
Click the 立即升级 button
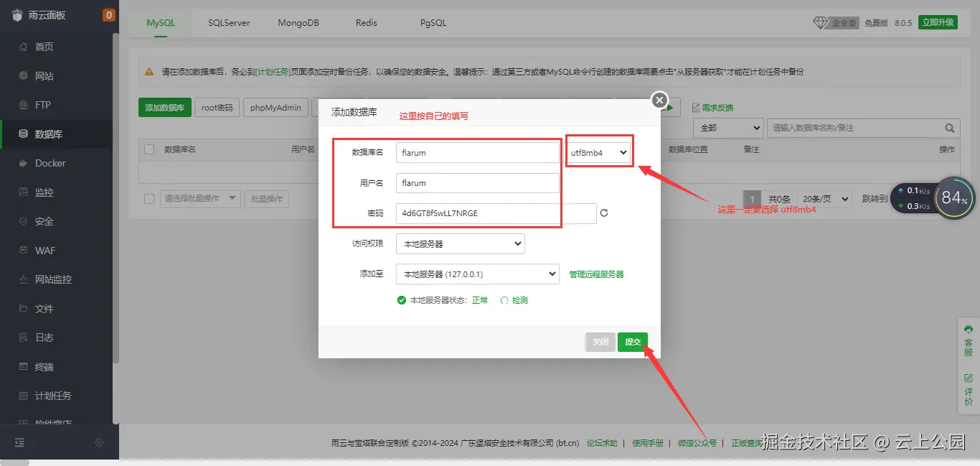(938, 23)
